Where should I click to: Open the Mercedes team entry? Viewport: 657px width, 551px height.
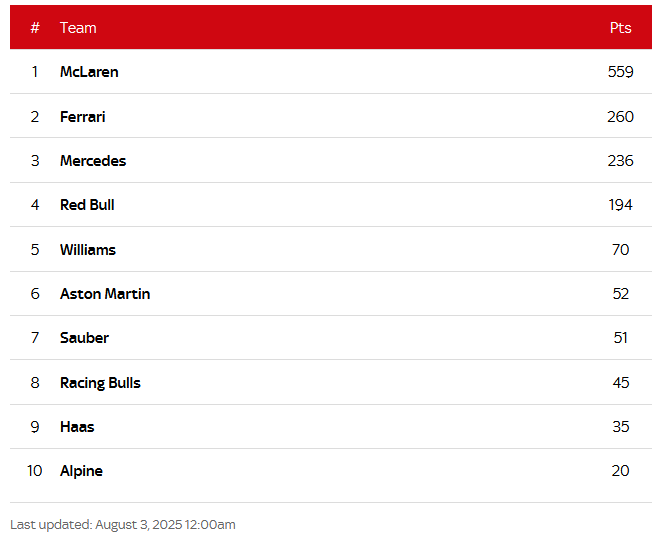pyautogui.click(x=93, y=160)
